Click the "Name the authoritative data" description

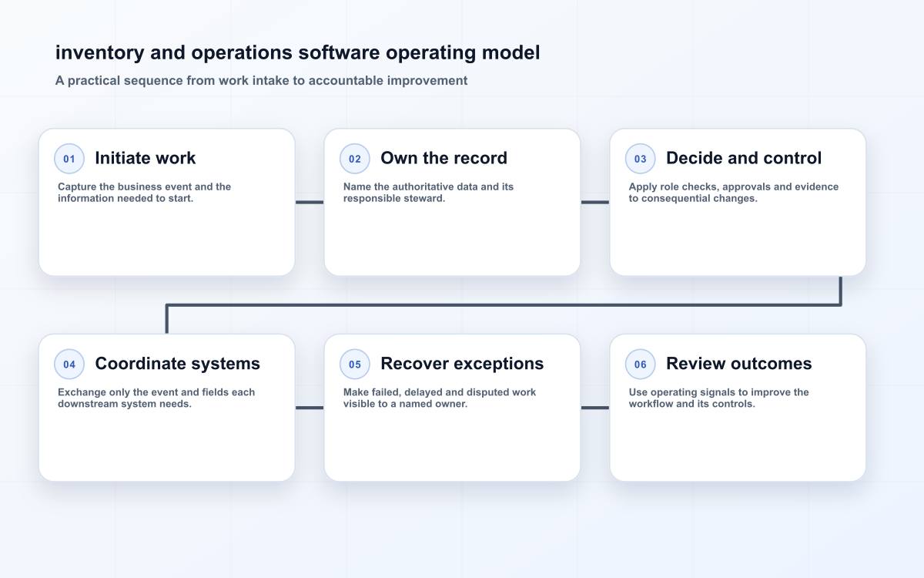[428, 193]
